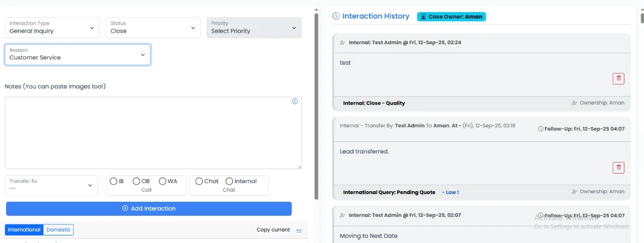
Task: Delete the 'test' interaction entry
Action: [618, 78]
